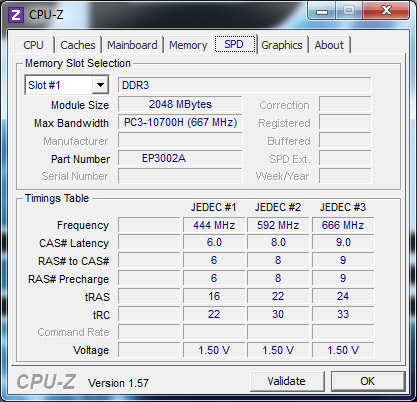
Task: Select the PC3-10700H (667 MHz) bandwidth value
Action: (180, 122)
